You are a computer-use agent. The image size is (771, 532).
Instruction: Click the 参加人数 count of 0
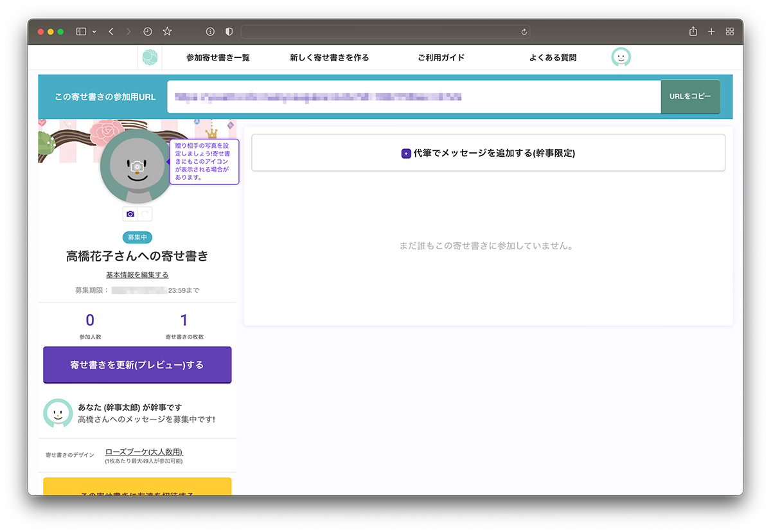(90, 320)
